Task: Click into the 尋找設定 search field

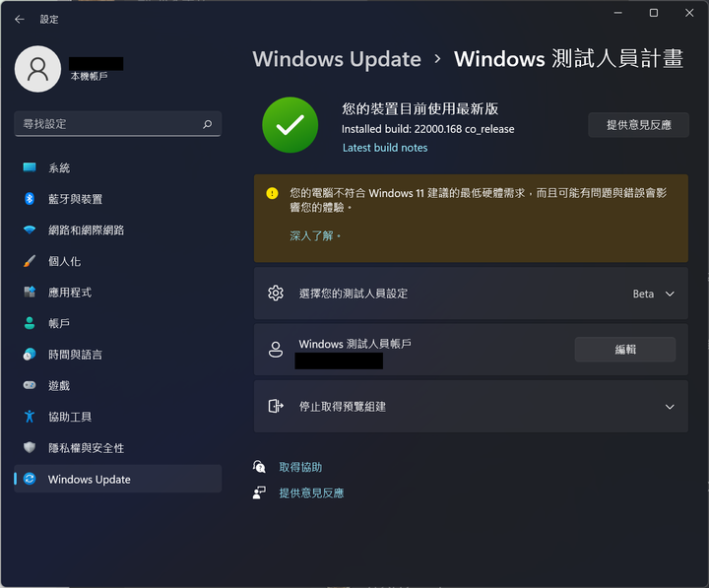Action: pyautogui.click(x=117, y=123)
